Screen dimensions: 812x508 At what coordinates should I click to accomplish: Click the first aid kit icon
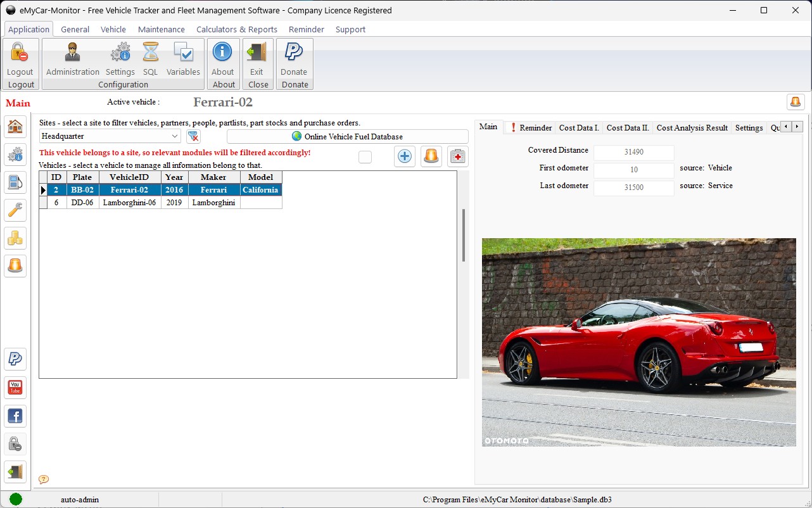click(457, 156)
